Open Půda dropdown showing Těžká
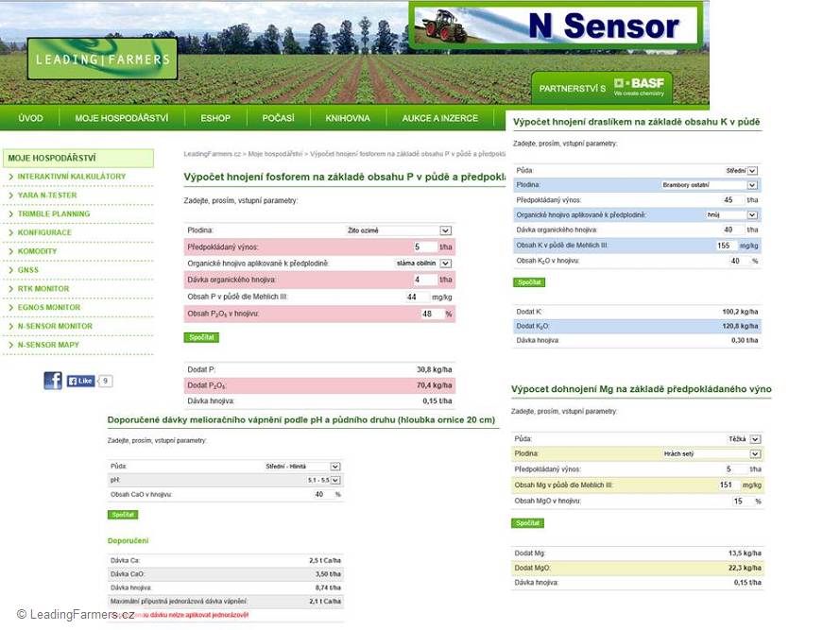 coord(745,439)
